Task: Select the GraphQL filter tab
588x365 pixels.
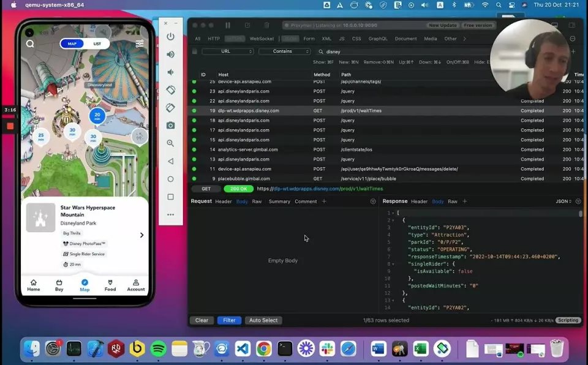Action: click(x=377, y=39)
